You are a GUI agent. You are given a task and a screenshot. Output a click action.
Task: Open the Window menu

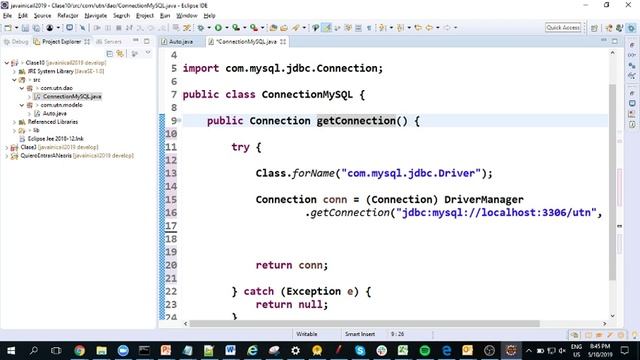click(x=187, y=16)
